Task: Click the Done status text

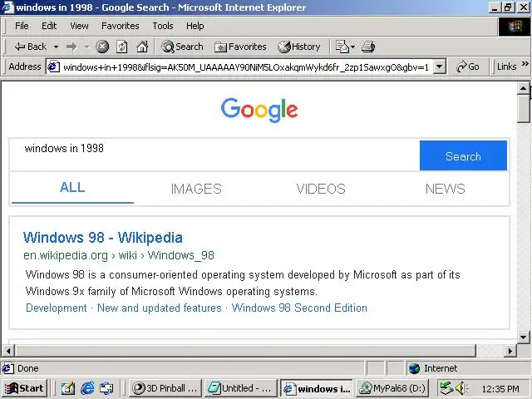Action: (27, 368)
